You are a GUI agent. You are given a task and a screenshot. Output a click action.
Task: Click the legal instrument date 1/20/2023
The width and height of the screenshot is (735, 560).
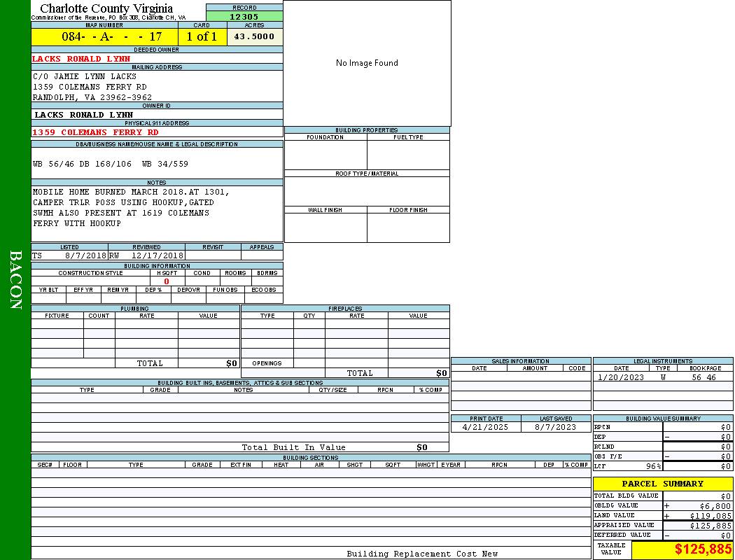(620, 377)
